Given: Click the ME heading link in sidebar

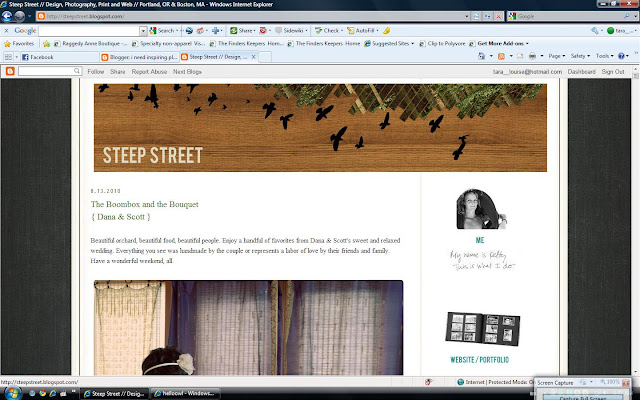Looking at the screenshot, I should 480,240.
